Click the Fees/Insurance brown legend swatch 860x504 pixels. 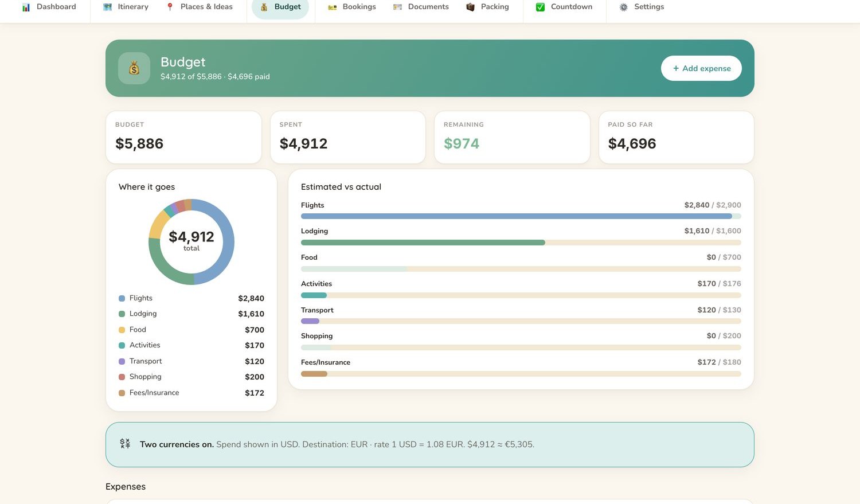click(122, 393)
